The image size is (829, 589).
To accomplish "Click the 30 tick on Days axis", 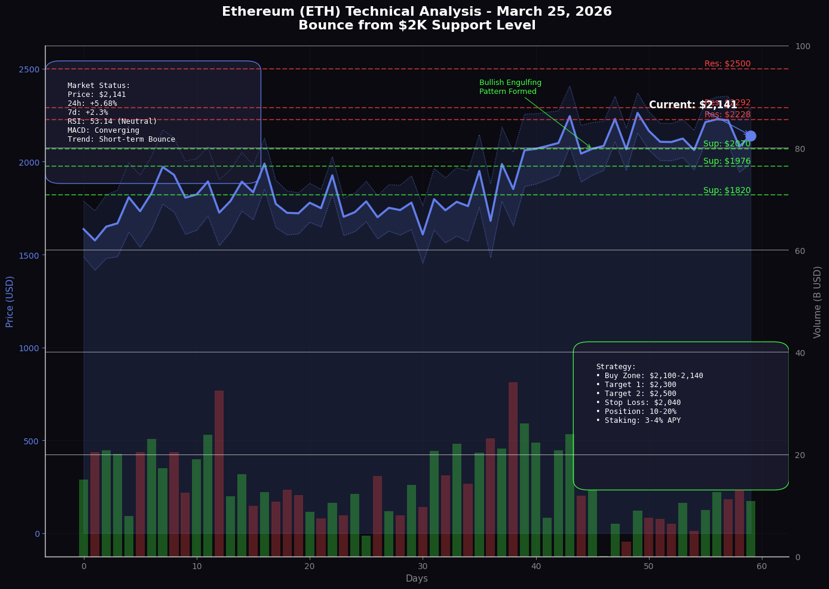I will point(423,566).
